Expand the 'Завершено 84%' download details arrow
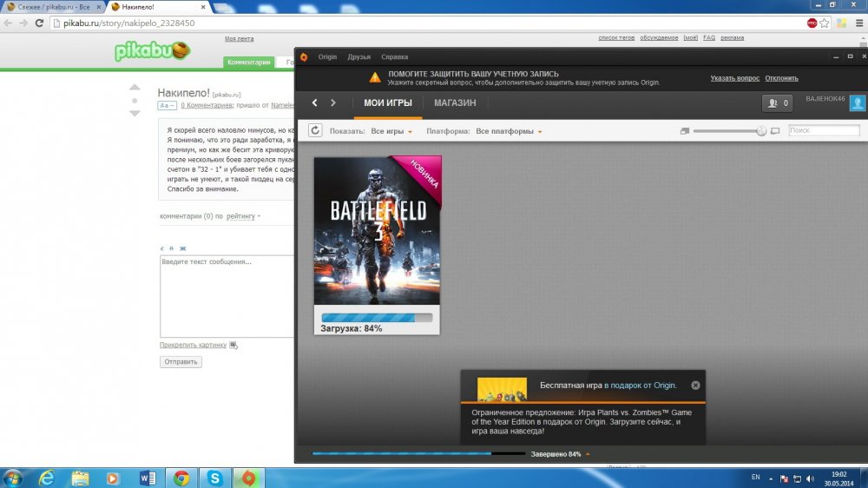This screenshot has width=868, height=488. 588,454
